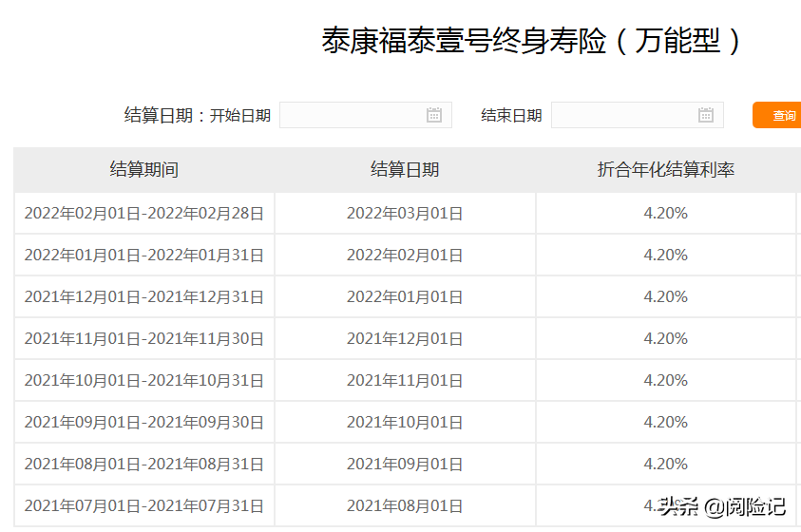Select settlement date 2022年02月01日
The width and height of the screenshot is (801, 532).
coord(405,256)
